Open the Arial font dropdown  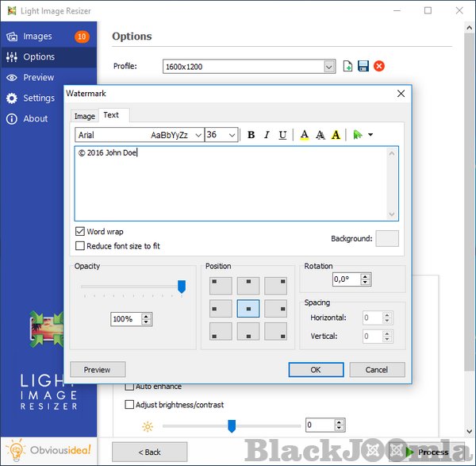coord(140,135)
